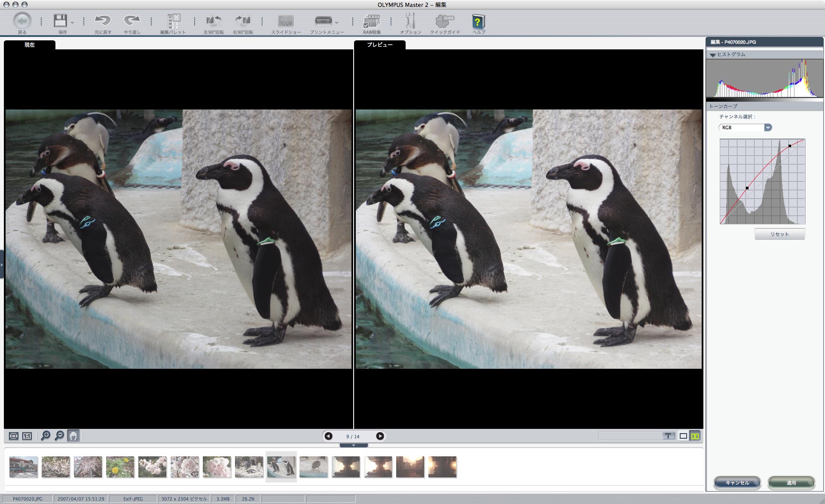Click the RAW現像 (RAW development) icon
The width and height of the screenshot is (825, 504).
pyautogui.click(x=372, y=21)
